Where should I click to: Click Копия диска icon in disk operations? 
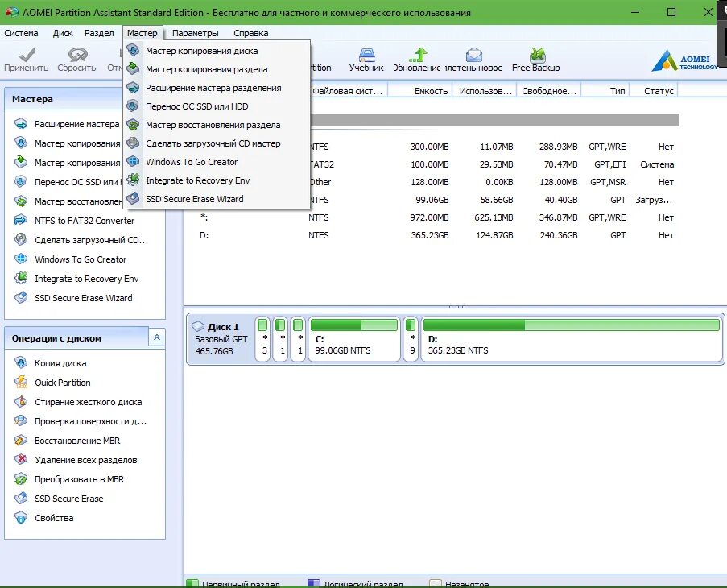click(x=21, y=362)
